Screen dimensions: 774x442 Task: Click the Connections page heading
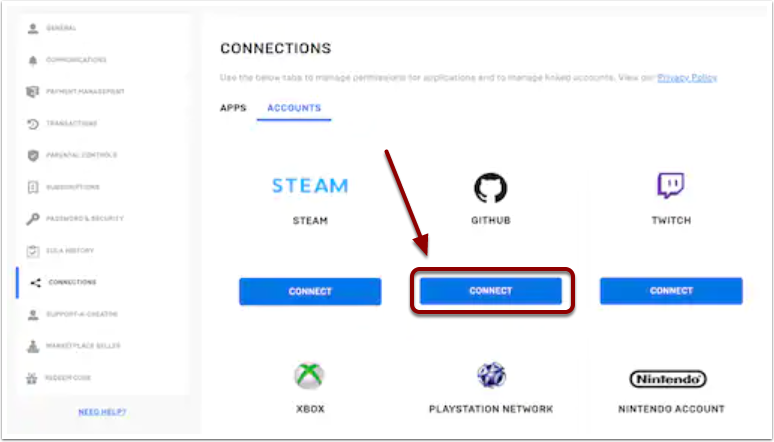click(x=275, y=48)
